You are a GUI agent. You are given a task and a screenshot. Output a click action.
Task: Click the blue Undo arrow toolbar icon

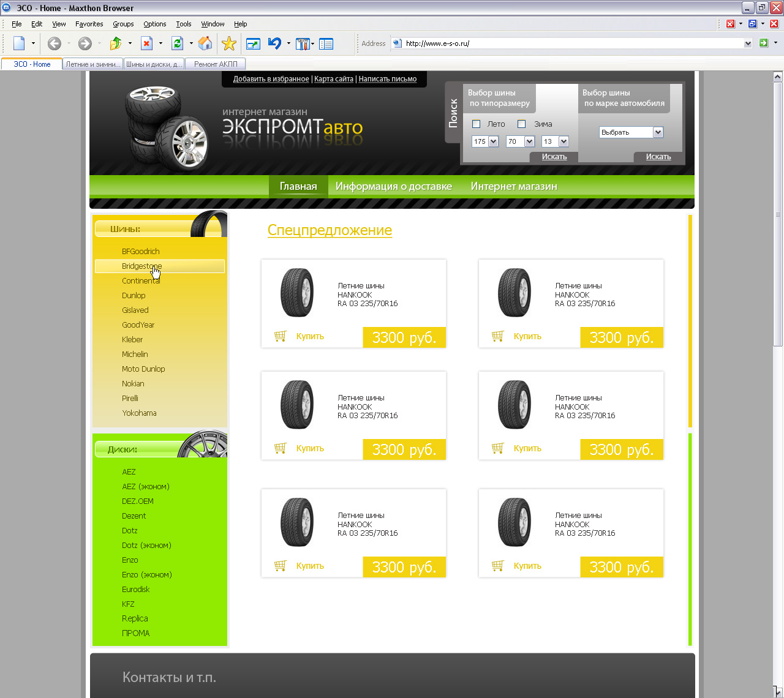[x=274, y=43]
